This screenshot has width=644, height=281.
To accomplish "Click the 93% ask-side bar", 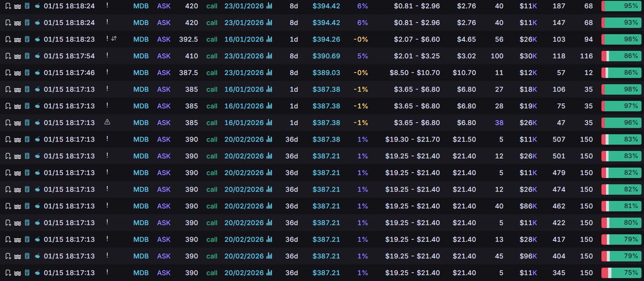I will click(620, 23).
